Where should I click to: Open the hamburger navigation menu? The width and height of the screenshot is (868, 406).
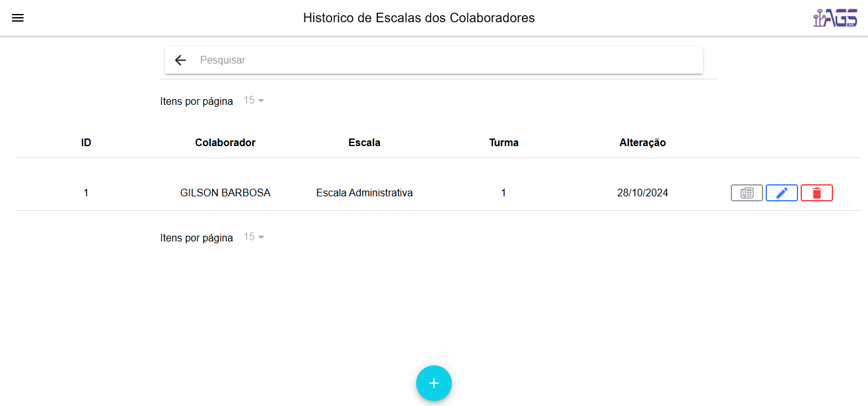point(18,18)
